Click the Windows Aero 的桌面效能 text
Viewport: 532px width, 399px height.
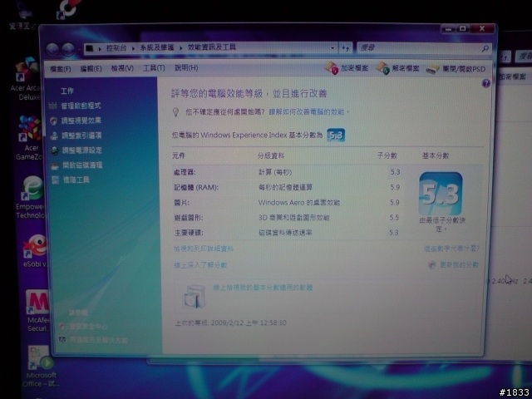coord(299,203)
